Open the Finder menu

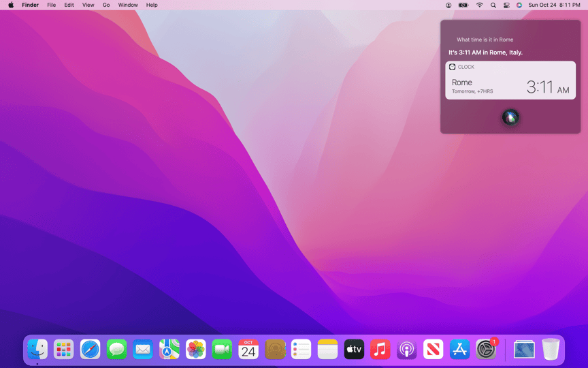31,5
